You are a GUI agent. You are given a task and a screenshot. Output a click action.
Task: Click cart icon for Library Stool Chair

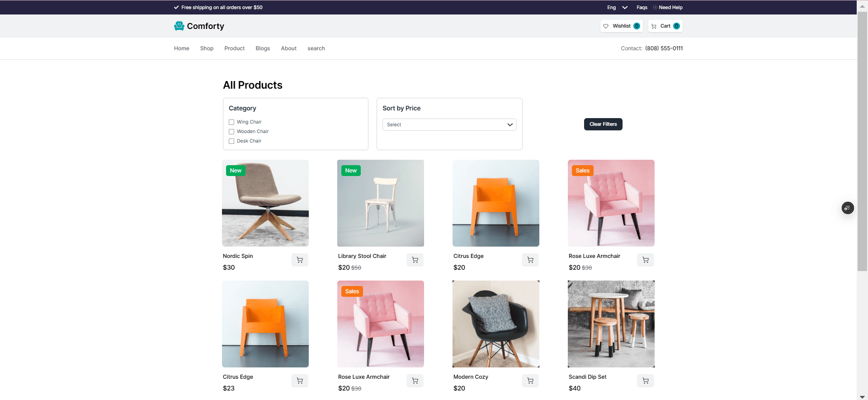(x=415, y=260)
